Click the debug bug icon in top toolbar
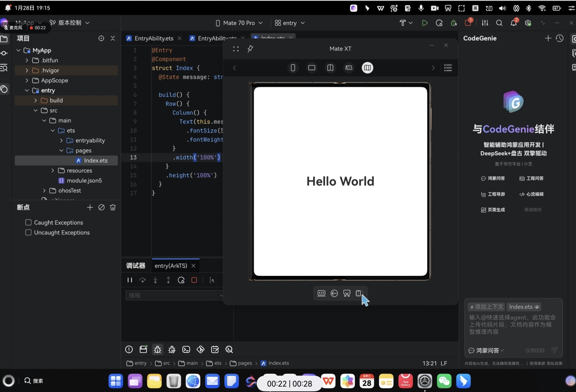Viewport: 576px width, 392px height. pos(454,23)
